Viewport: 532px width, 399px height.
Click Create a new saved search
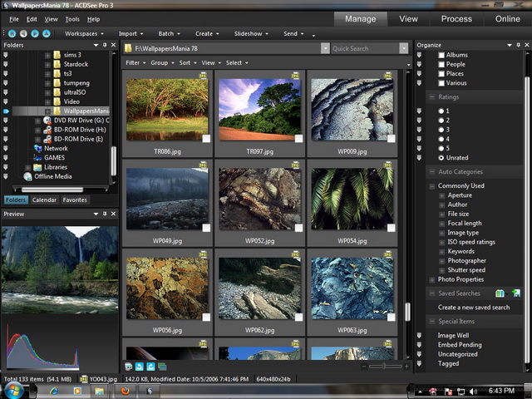(474, 308)
